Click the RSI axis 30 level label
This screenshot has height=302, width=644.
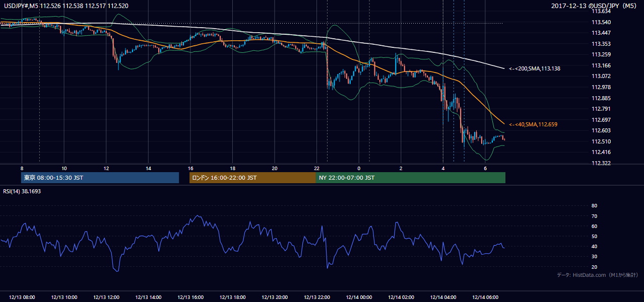[x=594, y=257]
